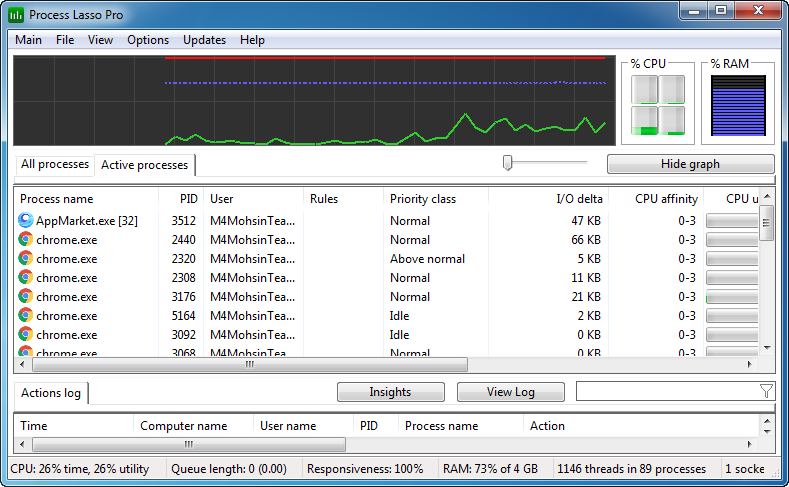Open the Help menu
This screenshot has height=487, width=789.
pos(252,40)
